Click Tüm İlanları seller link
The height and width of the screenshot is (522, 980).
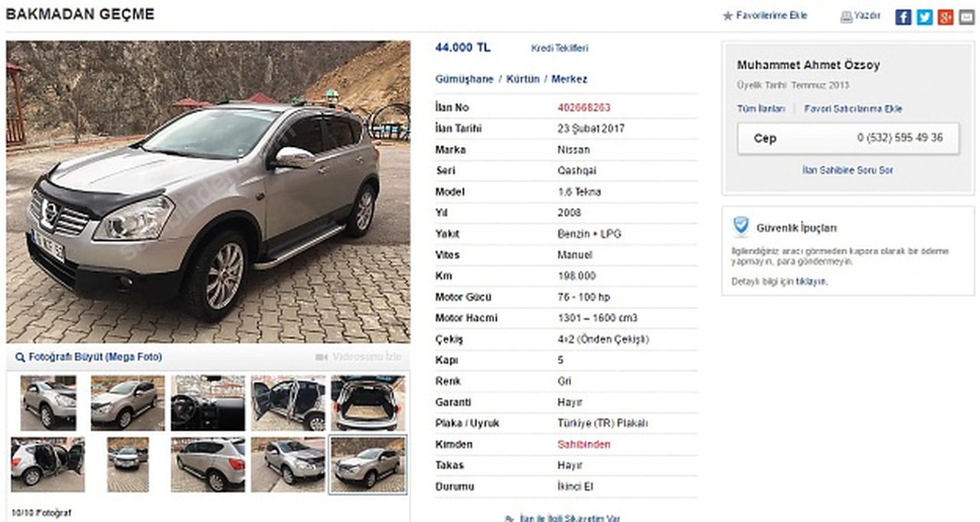pos(761,109)
